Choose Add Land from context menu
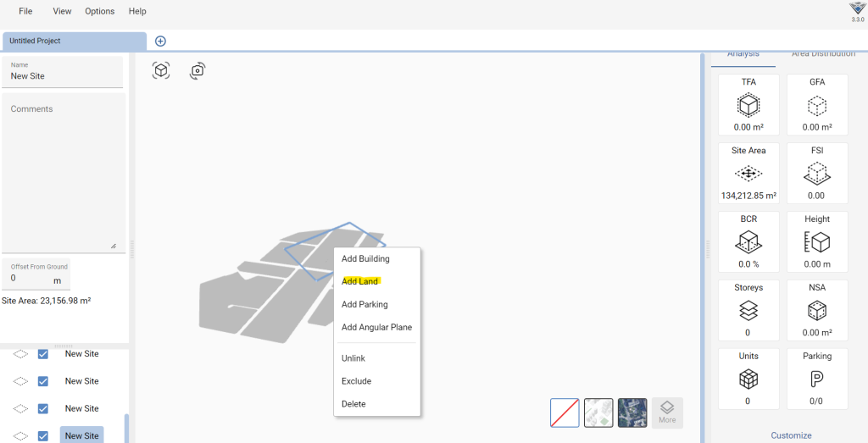The image size is (868, 443). point(377,281)
